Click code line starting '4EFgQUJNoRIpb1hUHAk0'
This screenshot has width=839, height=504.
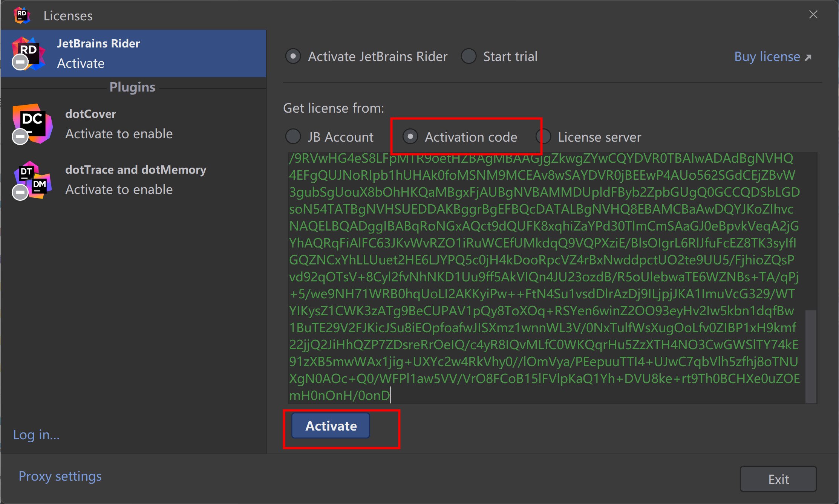pos(542,175)
